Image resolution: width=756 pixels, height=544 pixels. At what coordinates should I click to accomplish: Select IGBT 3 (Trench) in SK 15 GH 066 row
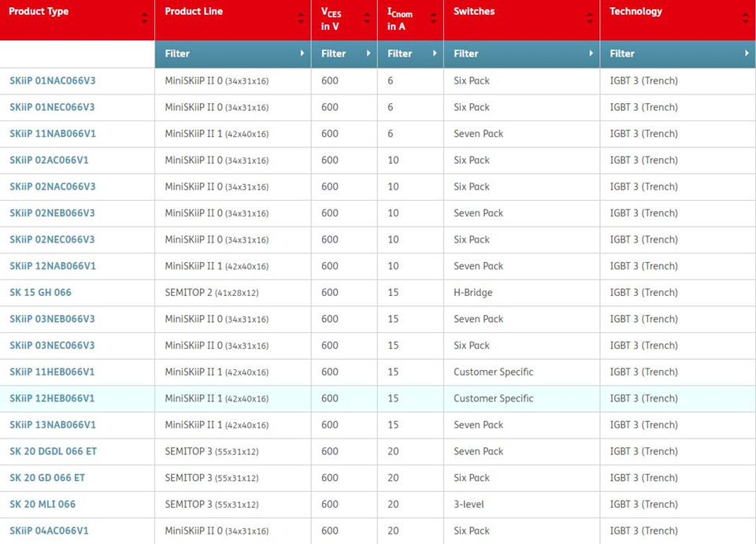(x=643, y=293)
